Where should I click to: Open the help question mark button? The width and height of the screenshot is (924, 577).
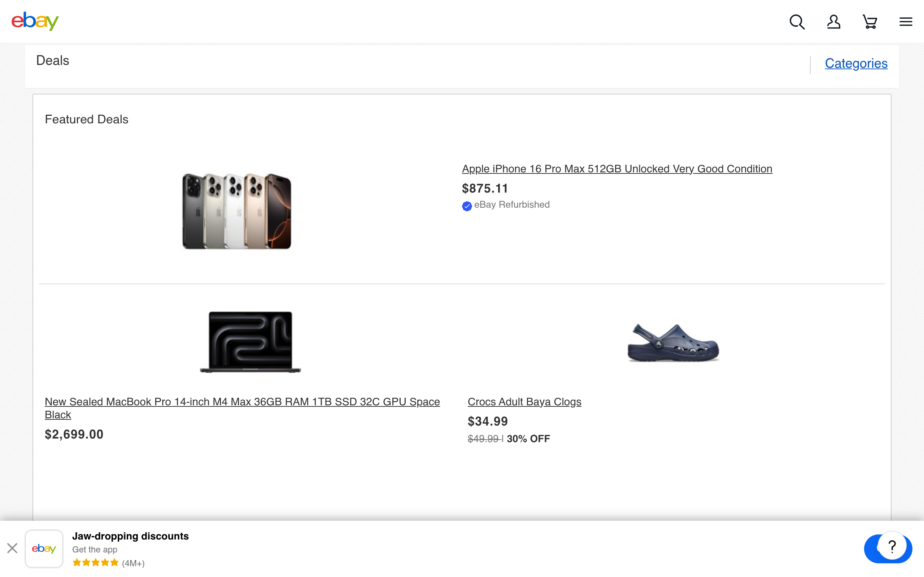tap(892, 546)
